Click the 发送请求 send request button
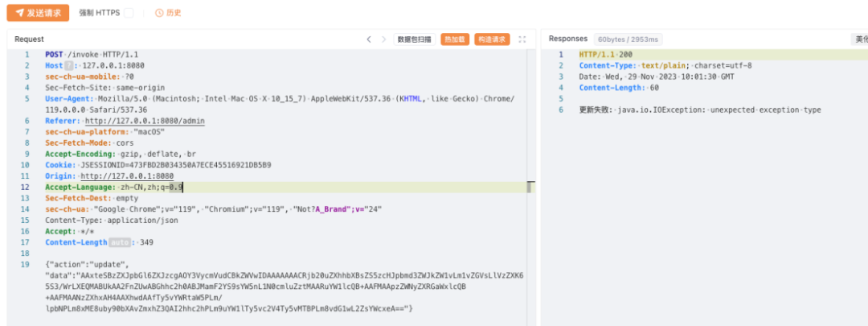Screen dimensions: 868x326 pyautogui.click(x=38, y=13)
